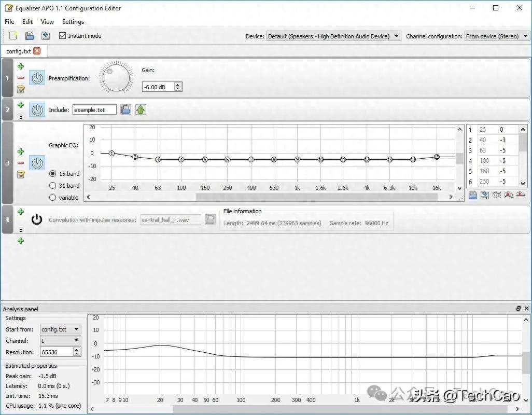Add a filter from Graphic EQ row
The width and height of the screenshot is (532, 415).
(x=21, y=151)
